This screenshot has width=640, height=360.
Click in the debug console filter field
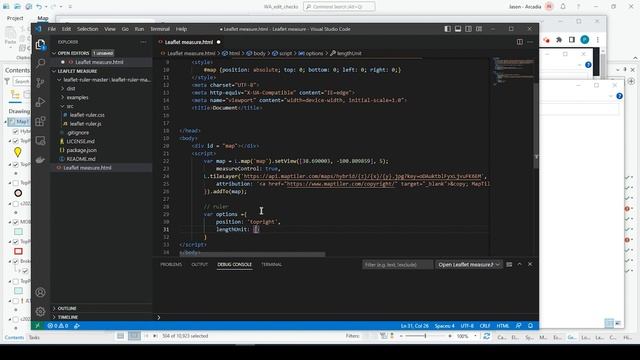[x=397, y=264]
